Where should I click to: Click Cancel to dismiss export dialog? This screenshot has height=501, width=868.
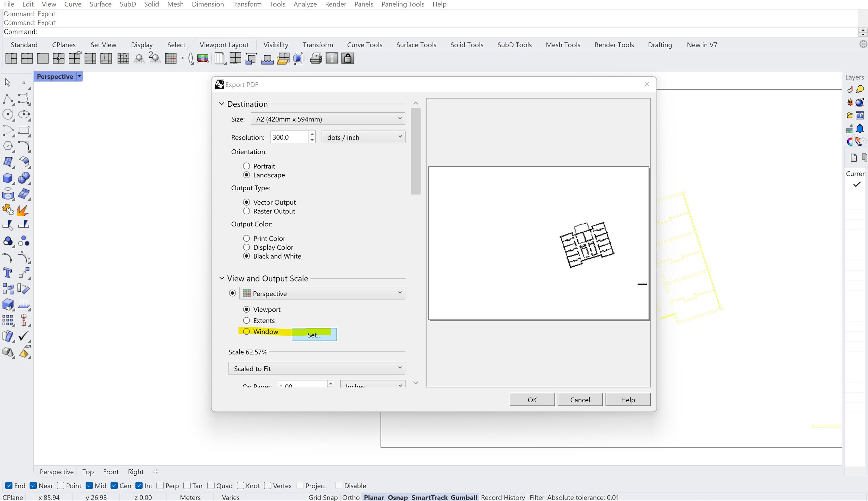click(580, 400)
